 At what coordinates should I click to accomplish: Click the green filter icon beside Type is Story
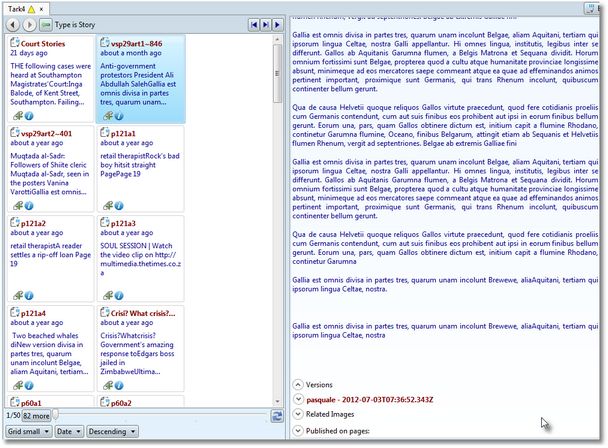click(46, 25)
